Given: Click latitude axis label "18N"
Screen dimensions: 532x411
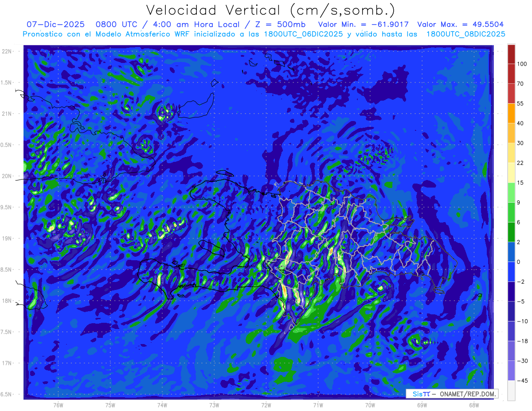Looking at the screenshot, I should 8,301.
